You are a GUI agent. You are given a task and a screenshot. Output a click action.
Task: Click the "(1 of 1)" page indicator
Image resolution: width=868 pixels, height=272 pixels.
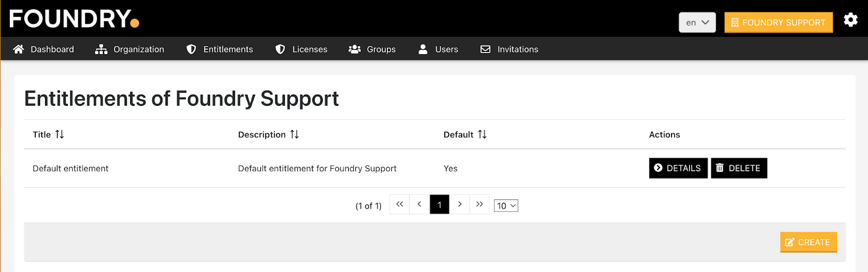pos(368,206)
